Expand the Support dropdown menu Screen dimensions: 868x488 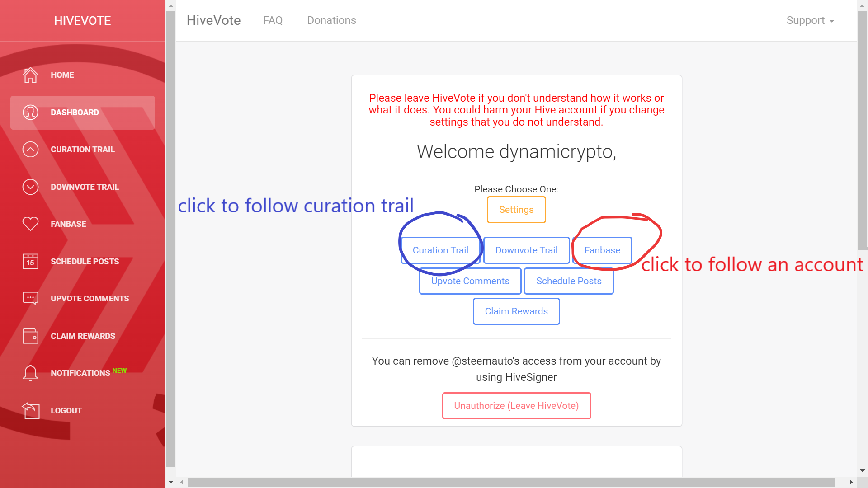pyautogui.click(x=810, y=20)
